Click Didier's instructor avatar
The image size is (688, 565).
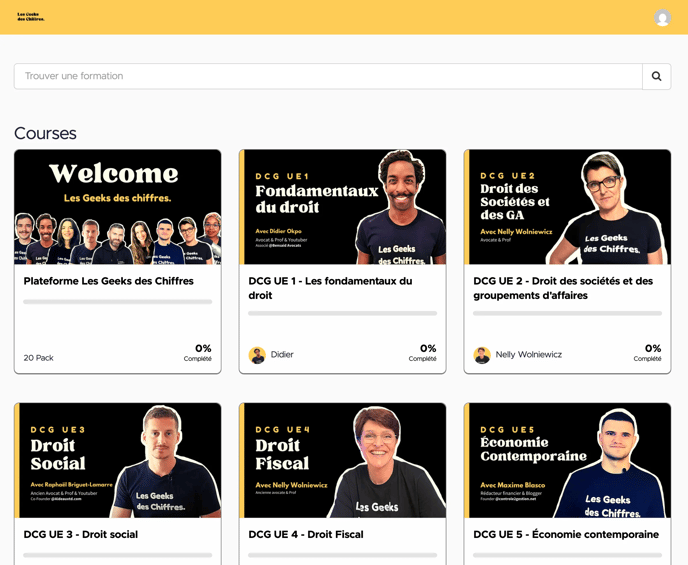coord(257,355)
